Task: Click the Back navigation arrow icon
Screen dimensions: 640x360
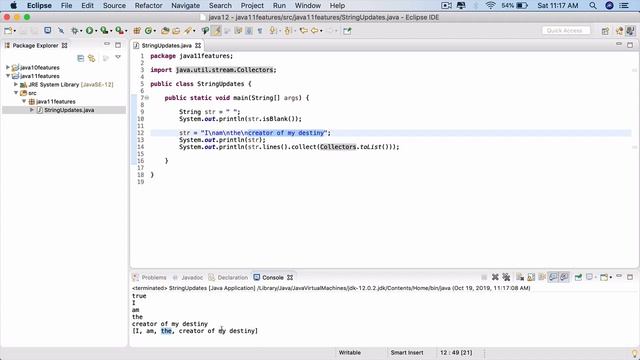Action: (314, 31)
